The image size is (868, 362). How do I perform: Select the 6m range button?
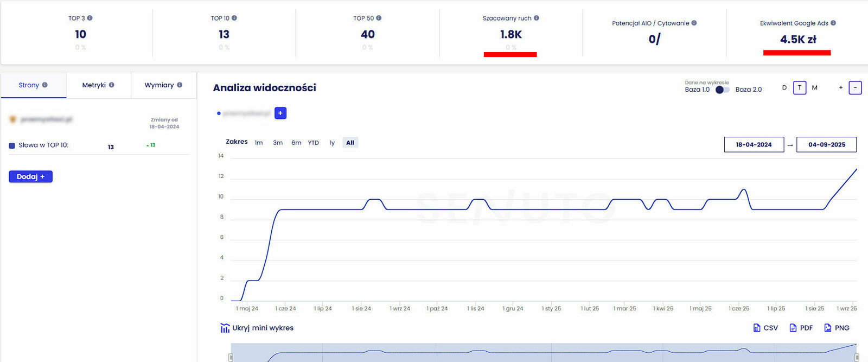pos(296,143)
